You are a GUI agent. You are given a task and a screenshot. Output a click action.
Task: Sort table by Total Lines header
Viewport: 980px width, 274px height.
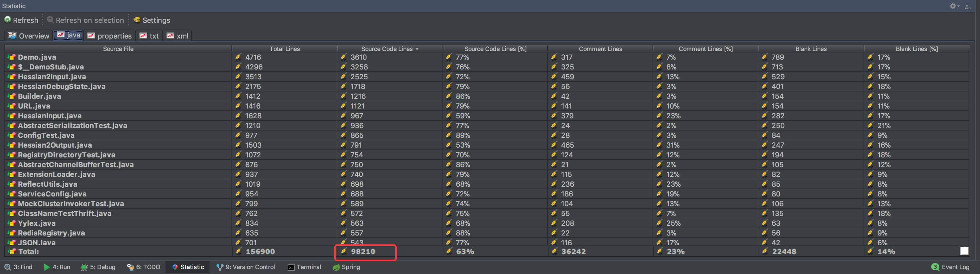[x=284, y=49]
